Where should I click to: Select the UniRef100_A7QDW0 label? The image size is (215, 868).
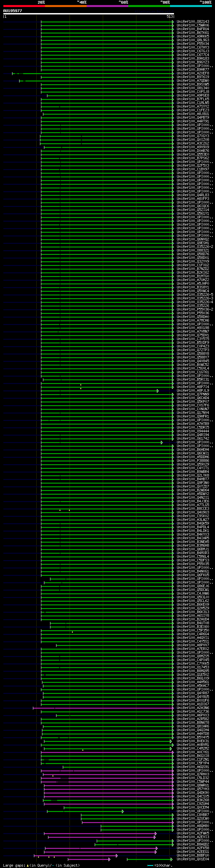tap(193, 81)
